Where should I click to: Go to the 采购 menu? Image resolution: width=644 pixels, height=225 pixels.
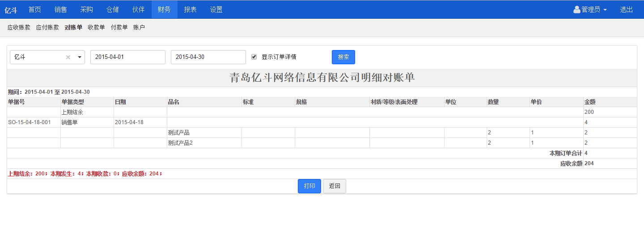coord(87,9)
